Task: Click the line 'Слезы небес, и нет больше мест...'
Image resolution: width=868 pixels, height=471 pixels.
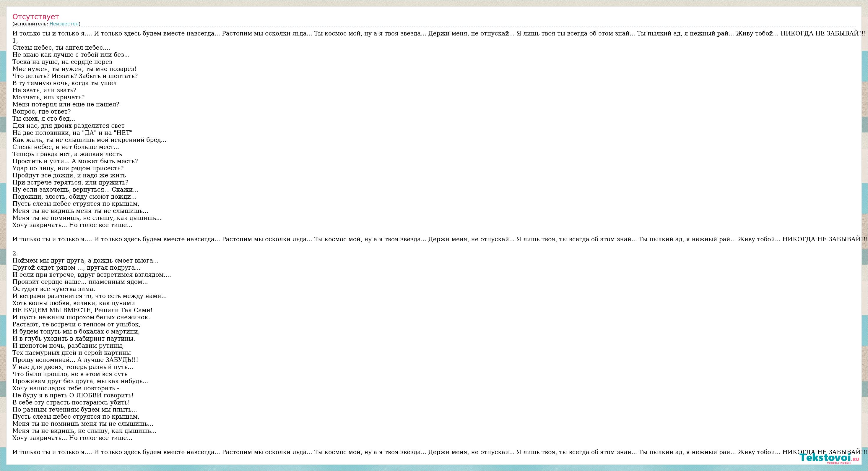Action: point(66,147)
